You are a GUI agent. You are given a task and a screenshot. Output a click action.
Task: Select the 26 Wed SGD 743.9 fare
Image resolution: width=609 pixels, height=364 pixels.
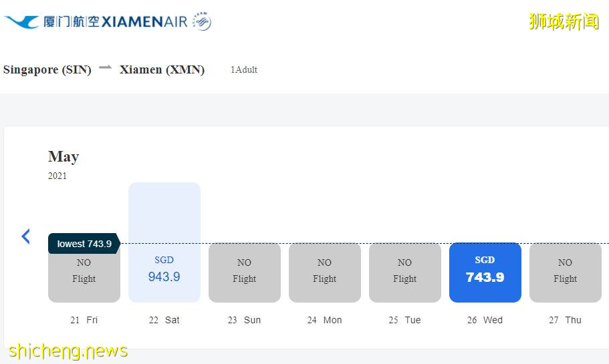coord(485,272)
